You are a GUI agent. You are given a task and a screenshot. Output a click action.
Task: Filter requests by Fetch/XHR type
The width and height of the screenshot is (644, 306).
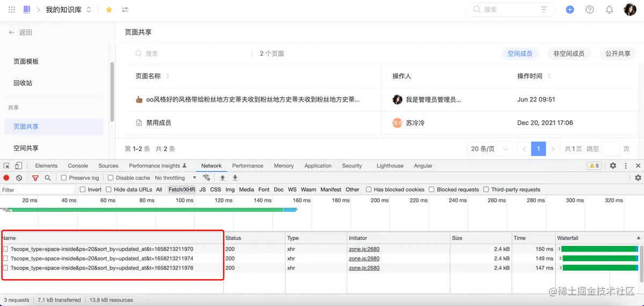(182, 190)
